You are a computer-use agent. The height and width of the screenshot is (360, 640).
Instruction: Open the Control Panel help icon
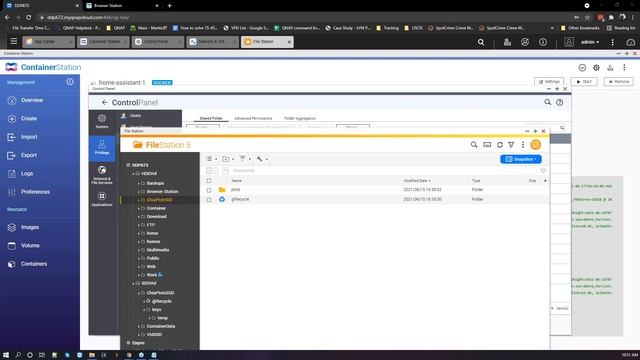click(x=560, y=102)
